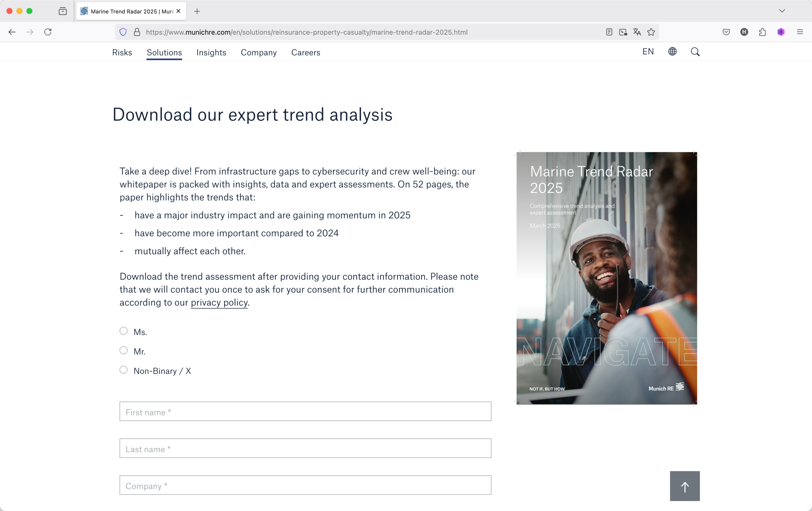
Task: Bookmark this page with the star icon
Action: (651, 32)
